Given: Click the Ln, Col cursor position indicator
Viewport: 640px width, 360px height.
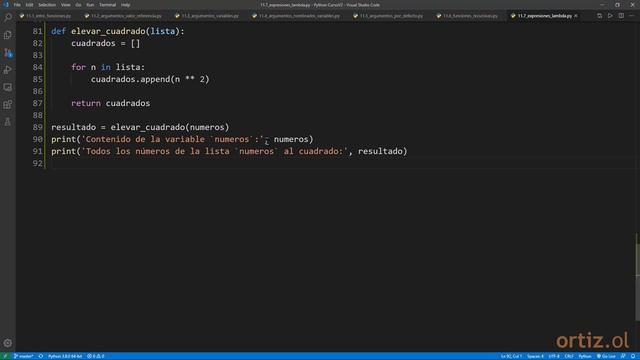Looking at the screenshot, I should click(x=511, y=356).
